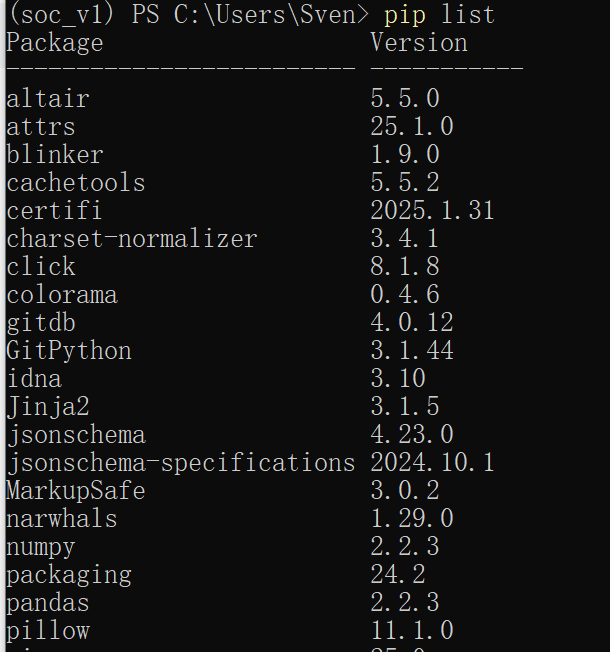Click the gitdb version 4.0.12
The image size is (610, 652).
click(412, 323)
